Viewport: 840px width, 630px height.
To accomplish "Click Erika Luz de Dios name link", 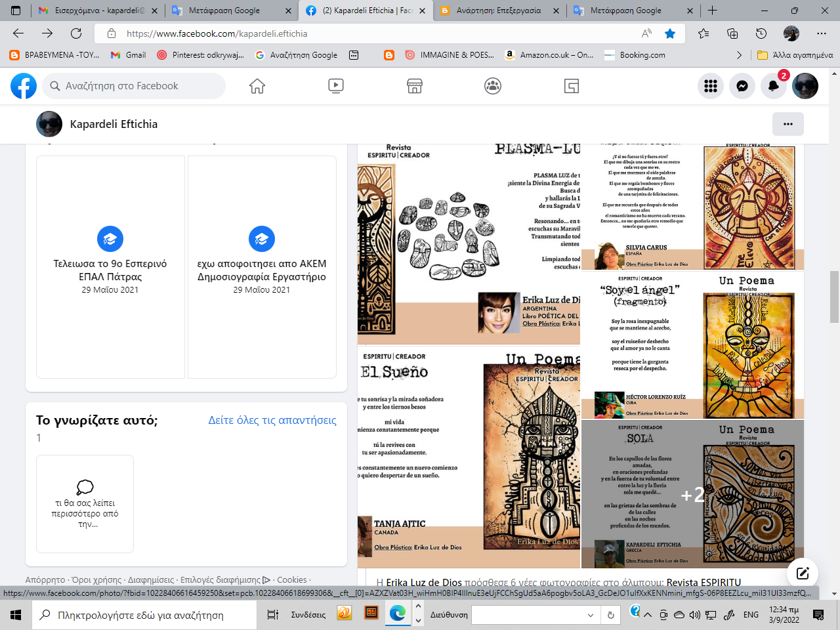I will click(424, 582).
